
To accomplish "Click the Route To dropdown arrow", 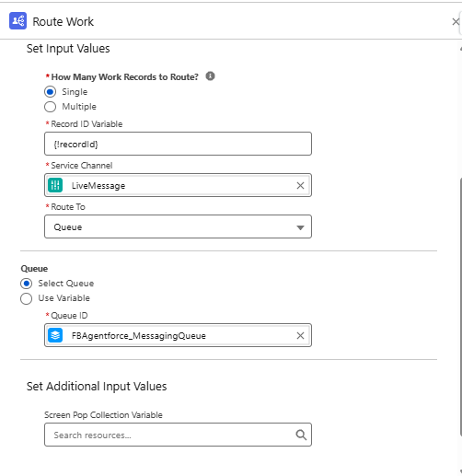I will tap(300, 227).
